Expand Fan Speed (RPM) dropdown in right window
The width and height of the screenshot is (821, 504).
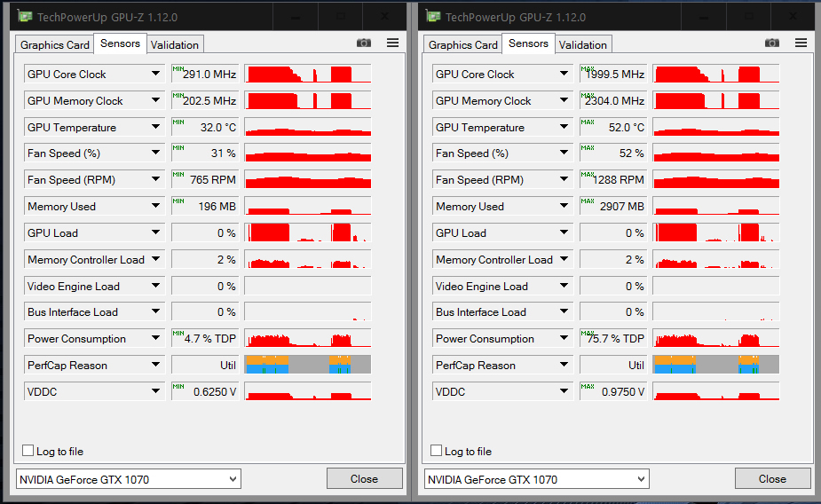pyautogui.click(x=564, y=179)
